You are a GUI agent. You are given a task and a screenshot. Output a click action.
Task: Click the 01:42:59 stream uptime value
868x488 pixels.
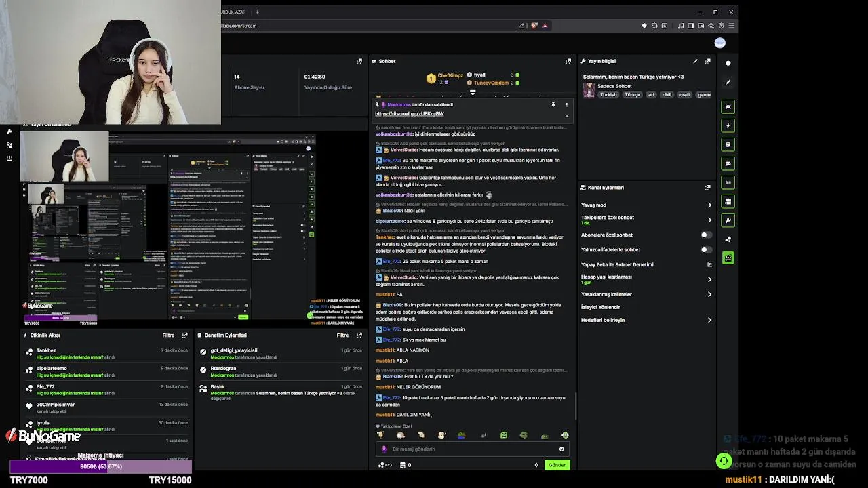coord(315,77)
